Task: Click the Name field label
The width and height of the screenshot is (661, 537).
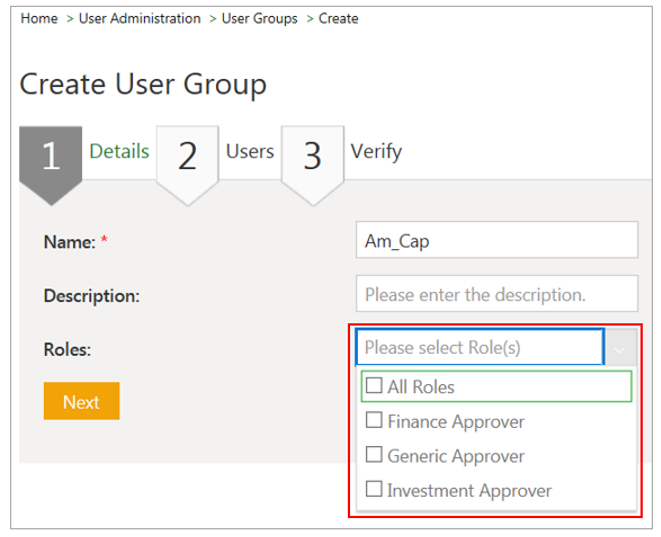Action: point(69,242)
